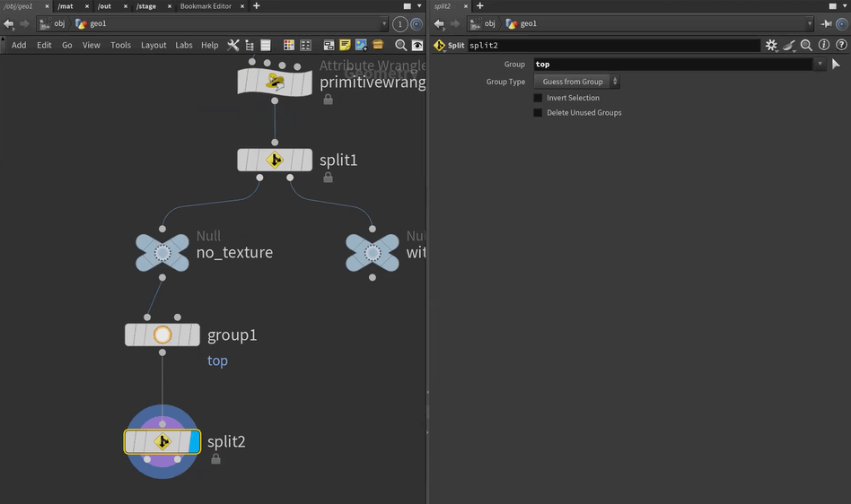Open node info circle icon
Screen dimensions: 851x504
pyautogui.click(x=824, y=45)
